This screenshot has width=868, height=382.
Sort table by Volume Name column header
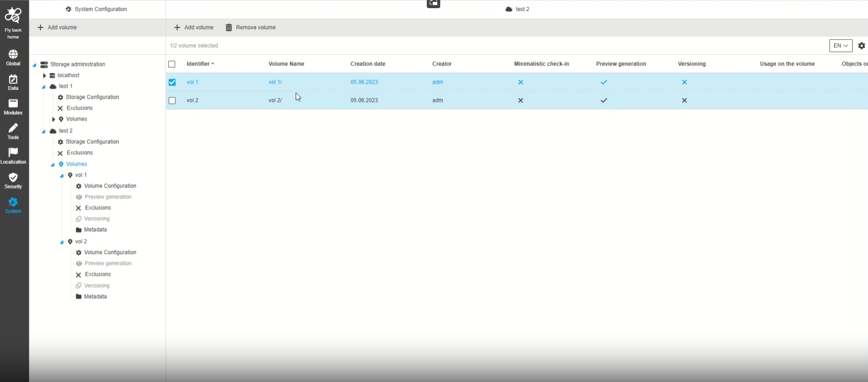286,64
